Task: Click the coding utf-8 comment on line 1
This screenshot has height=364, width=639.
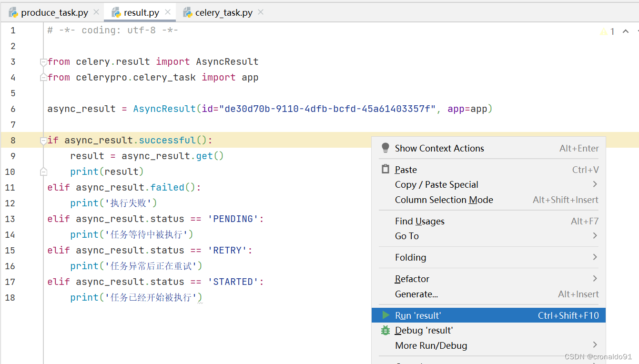Action: pos(112,30)
